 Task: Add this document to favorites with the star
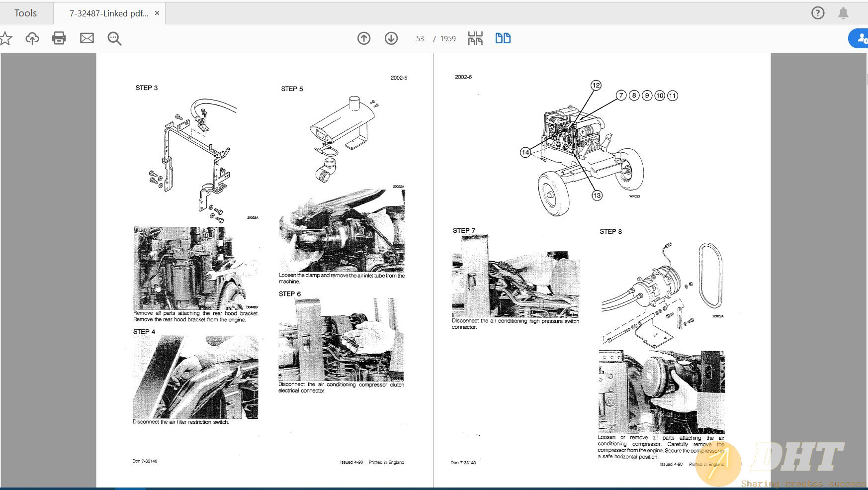6,38
